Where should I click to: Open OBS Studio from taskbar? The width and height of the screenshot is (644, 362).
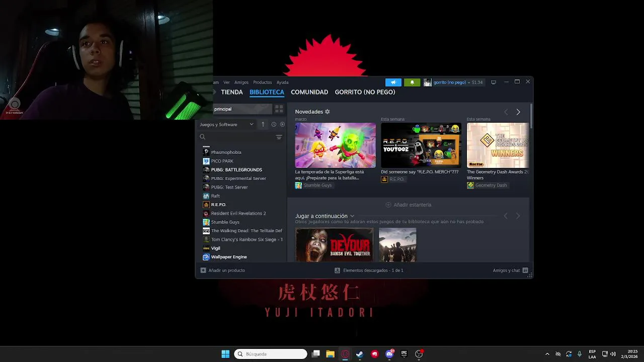pos(419,354)
